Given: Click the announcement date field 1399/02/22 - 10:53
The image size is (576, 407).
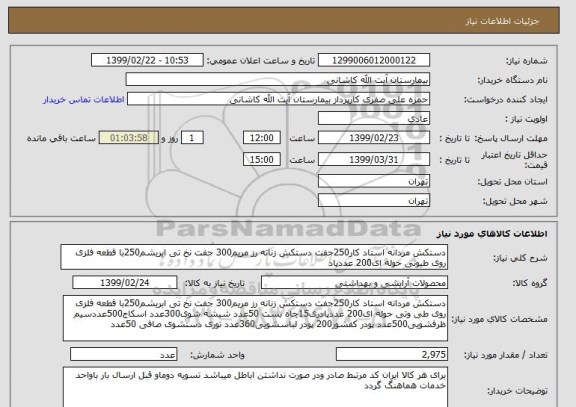Looking at the screenshot, I should pyautogui.click(x=147, y=60).
